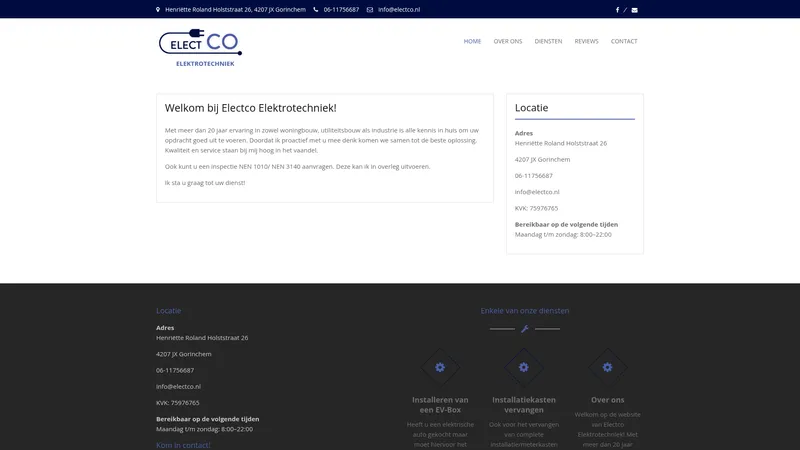
Task: Open the Home menu item
Action: tap(472, 41)
